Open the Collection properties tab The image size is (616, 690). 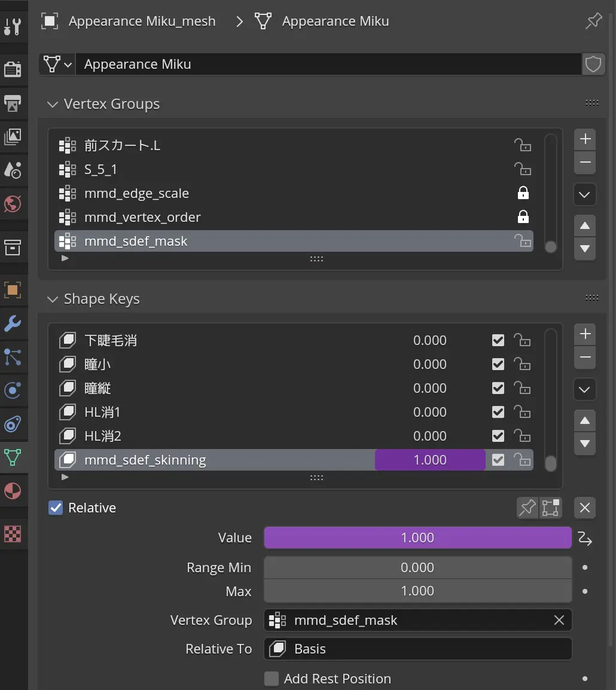[13, 248]
